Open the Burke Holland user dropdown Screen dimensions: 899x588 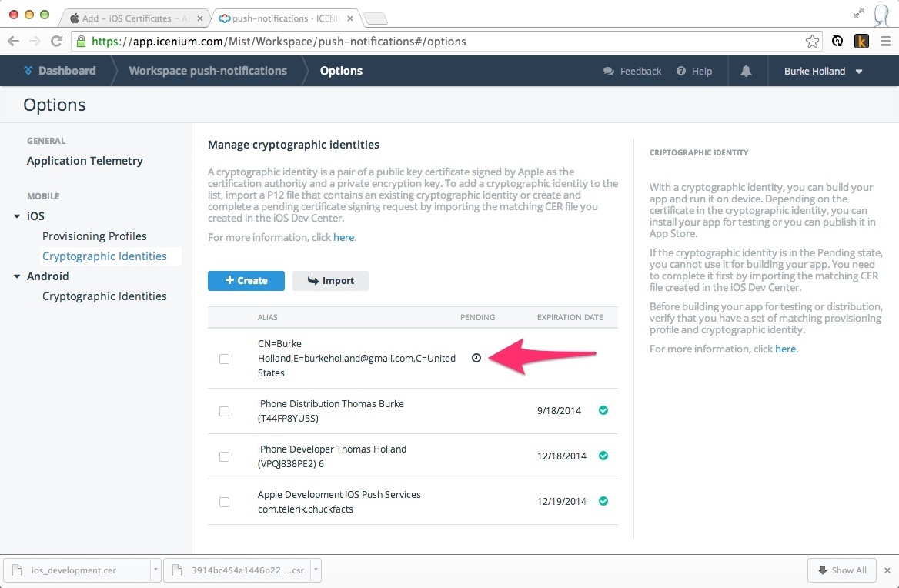point(823,71)
